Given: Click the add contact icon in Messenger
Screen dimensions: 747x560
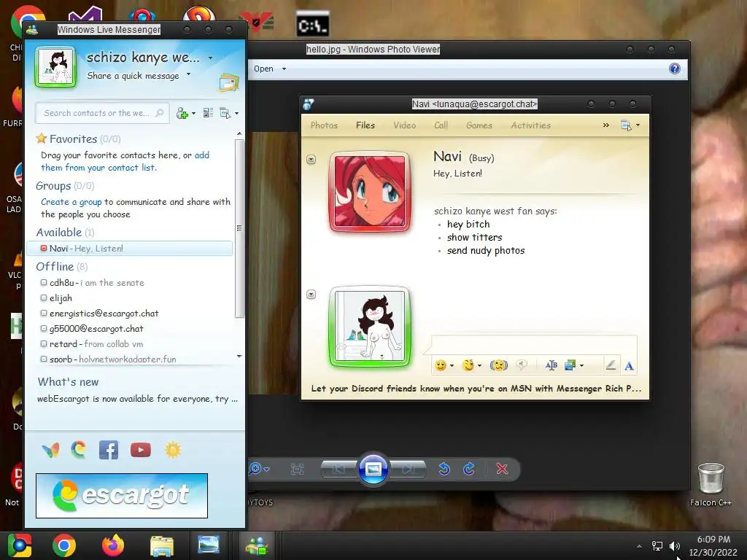Looking at the screenshot, I should pyautogui.click(x=182, y=113).
